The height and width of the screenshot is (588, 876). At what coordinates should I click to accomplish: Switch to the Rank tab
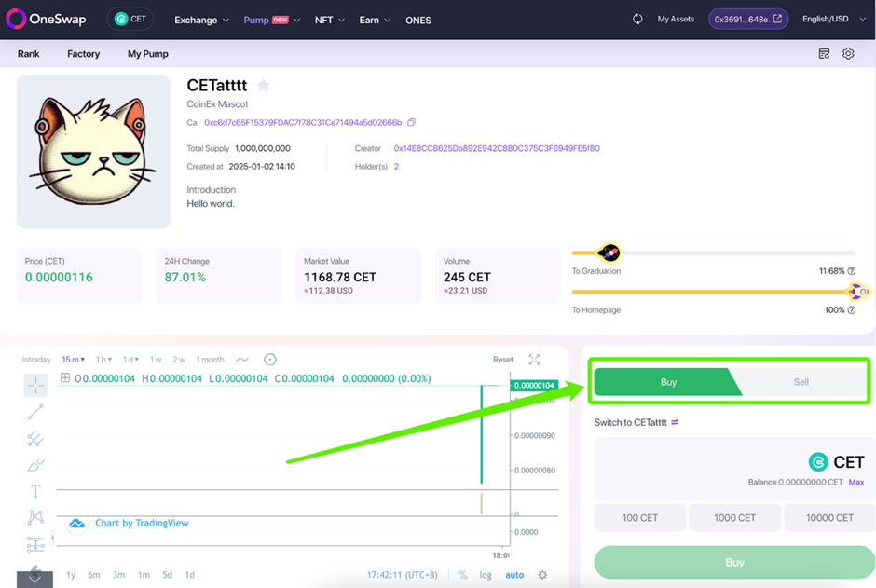click(x=29, y=54)
